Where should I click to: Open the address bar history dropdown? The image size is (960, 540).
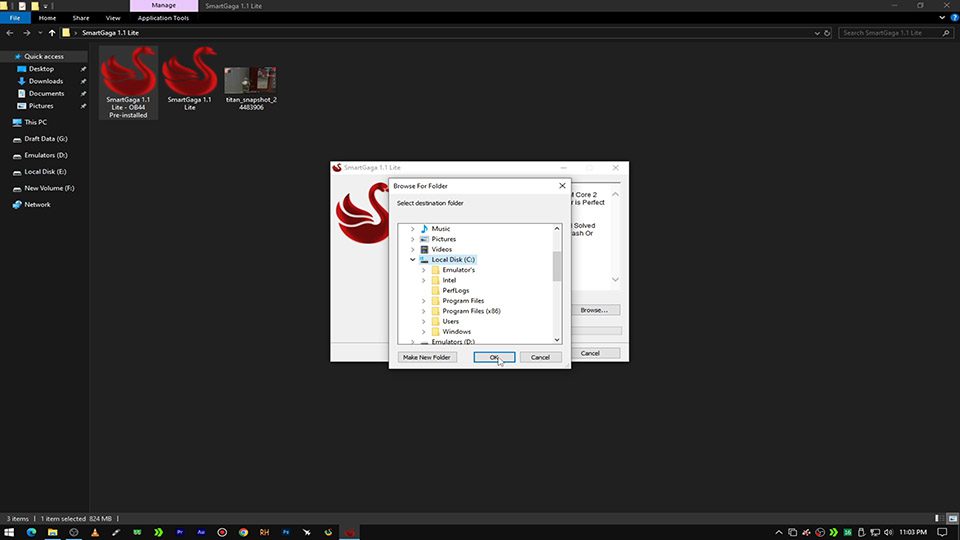tap(817, 33)
